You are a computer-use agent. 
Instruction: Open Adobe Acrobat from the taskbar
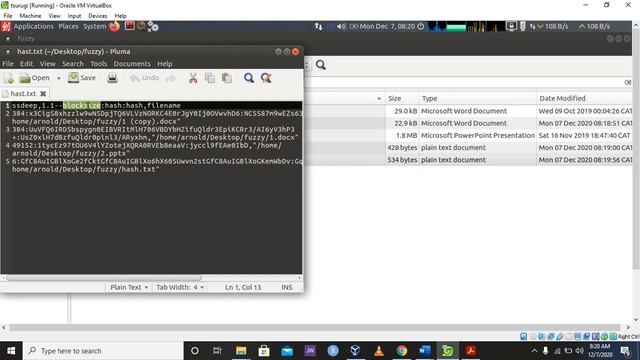tap(471, 351)
